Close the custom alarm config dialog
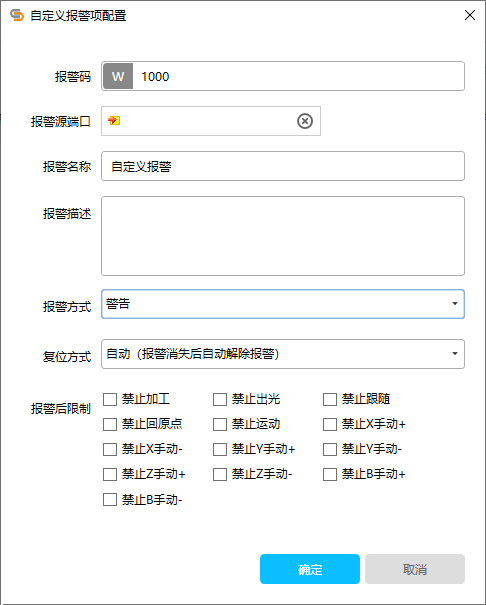Image resolution: width=486 pixels, height=605 pixels. (x=469, y=15)
